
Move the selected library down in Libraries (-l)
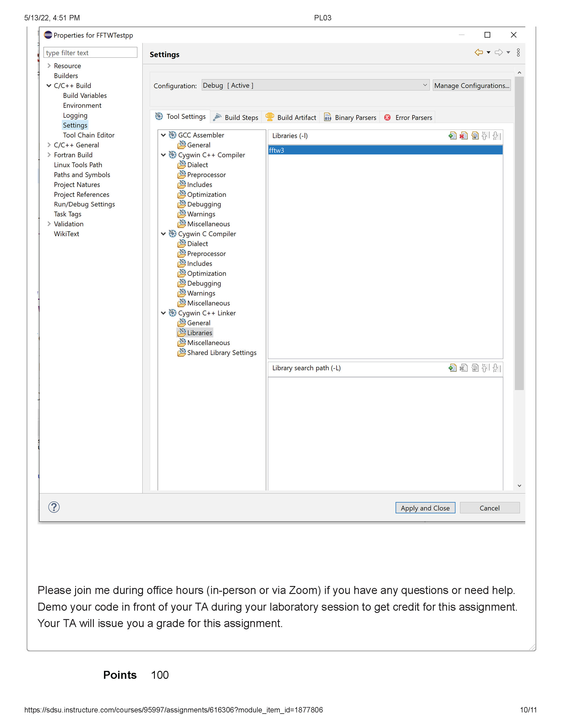click(x=496, y=136)
